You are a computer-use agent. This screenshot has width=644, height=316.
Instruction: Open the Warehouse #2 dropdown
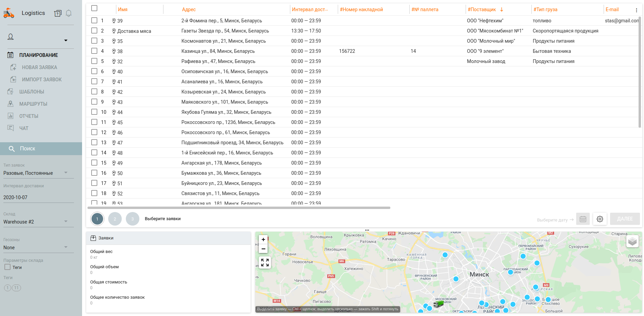point(66,222)
